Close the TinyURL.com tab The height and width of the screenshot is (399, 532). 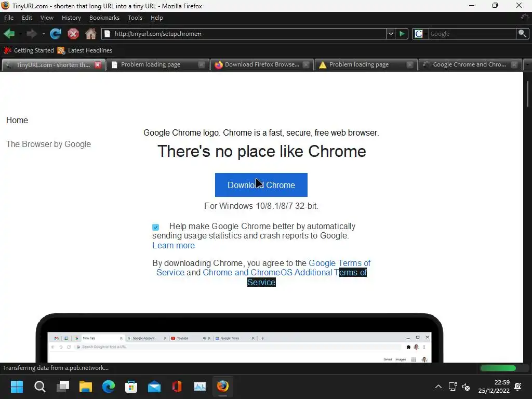[x=98, y=65]
